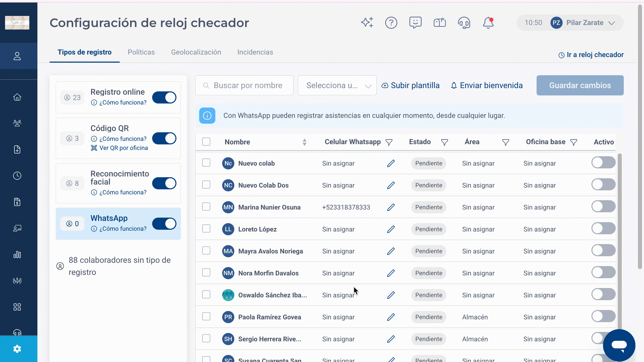Click the headset support icon in header

pos(464,23)
